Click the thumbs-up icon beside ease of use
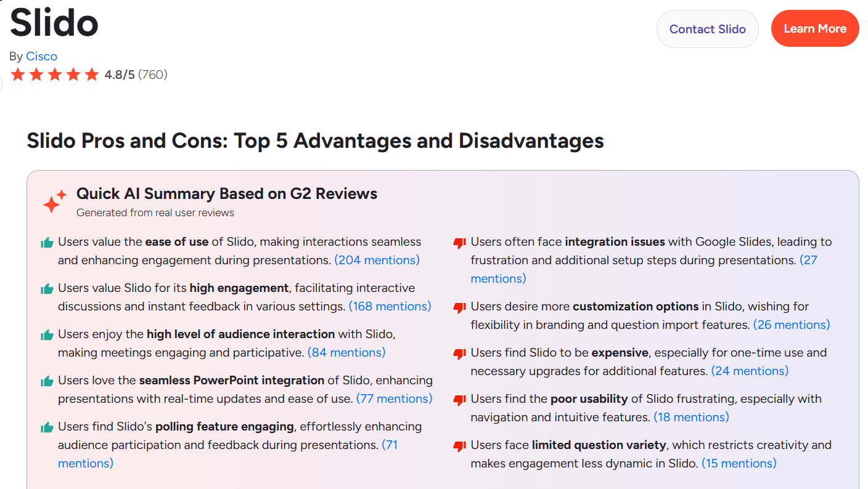Image resolution: width=868 pixels, height=489 pixels. click(47, 243)
